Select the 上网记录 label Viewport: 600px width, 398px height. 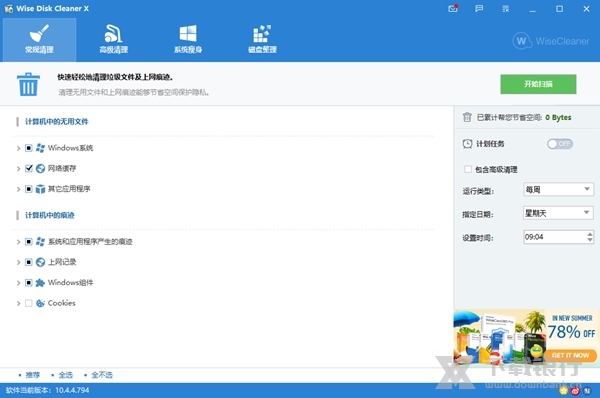(x=62, y=262)
